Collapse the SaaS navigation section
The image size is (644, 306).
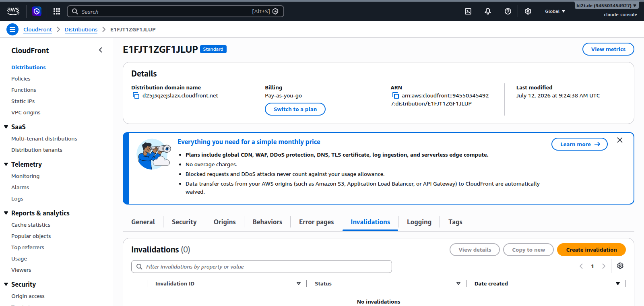6,127
